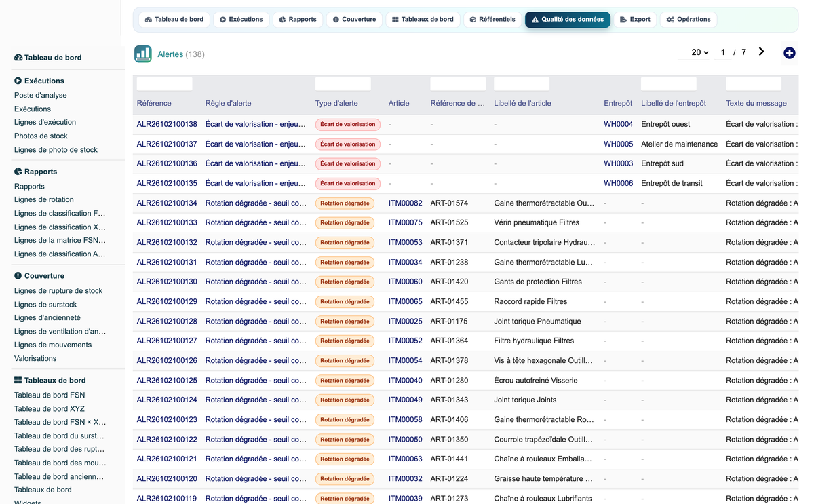Open alert ALR26102100127
814x504 pixels.
(x=167, y=341)
